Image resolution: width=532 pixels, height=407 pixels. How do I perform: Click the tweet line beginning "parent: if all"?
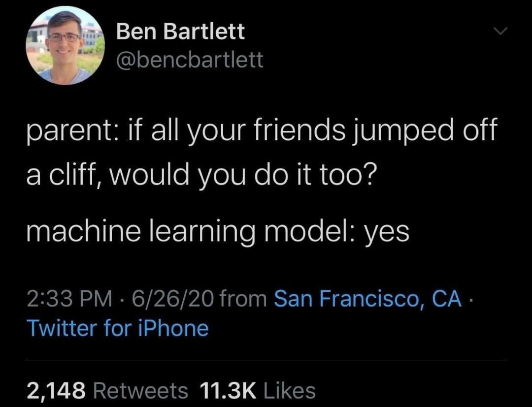point(262,130)
